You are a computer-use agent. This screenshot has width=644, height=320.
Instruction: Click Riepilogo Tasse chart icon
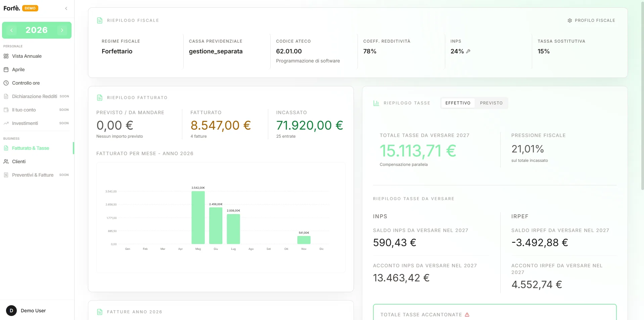(376, 103)
